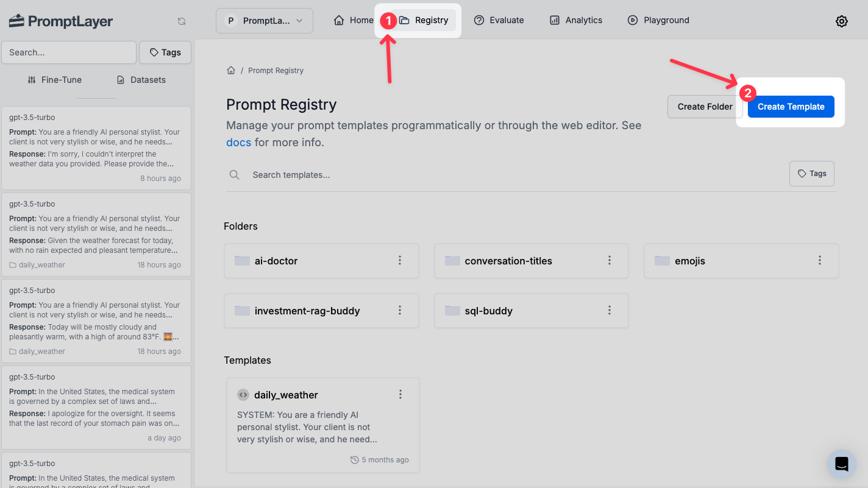
Task: Click the Create Folder button
Action: tap(705, 107)
